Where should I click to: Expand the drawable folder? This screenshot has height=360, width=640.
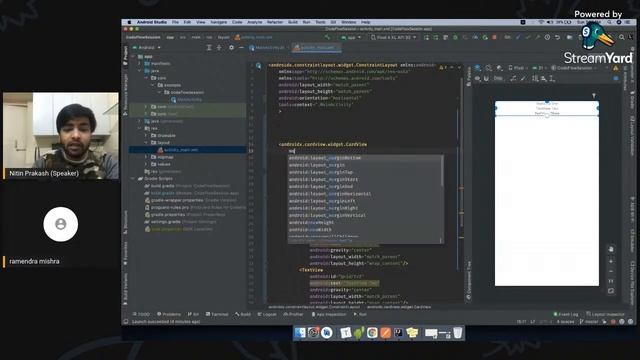[x=146, y=136]
